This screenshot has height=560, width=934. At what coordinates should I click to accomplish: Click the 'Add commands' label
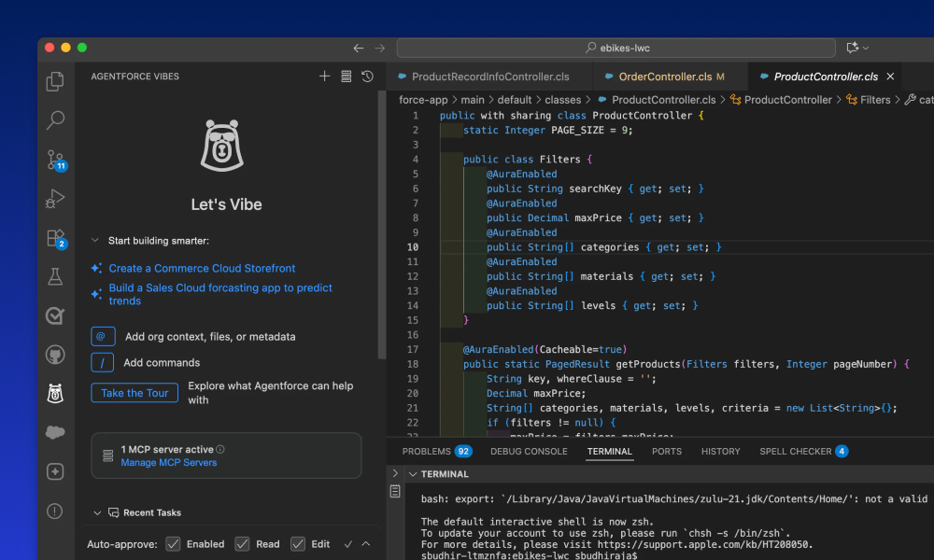[x=162, y=362]
